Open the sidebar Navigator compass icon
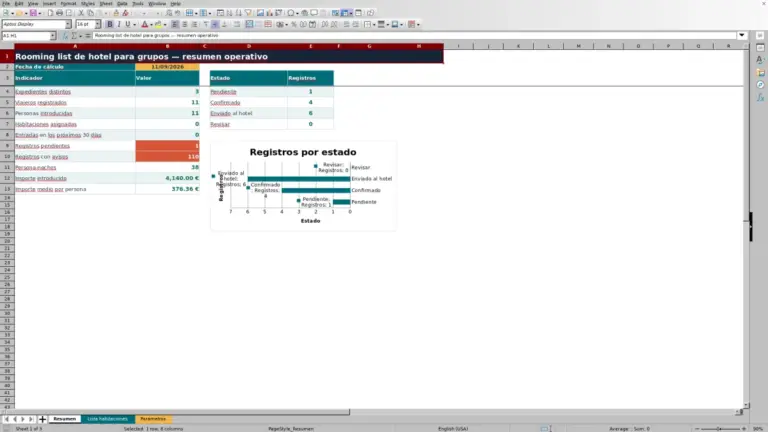 click(x=760, y=85)
